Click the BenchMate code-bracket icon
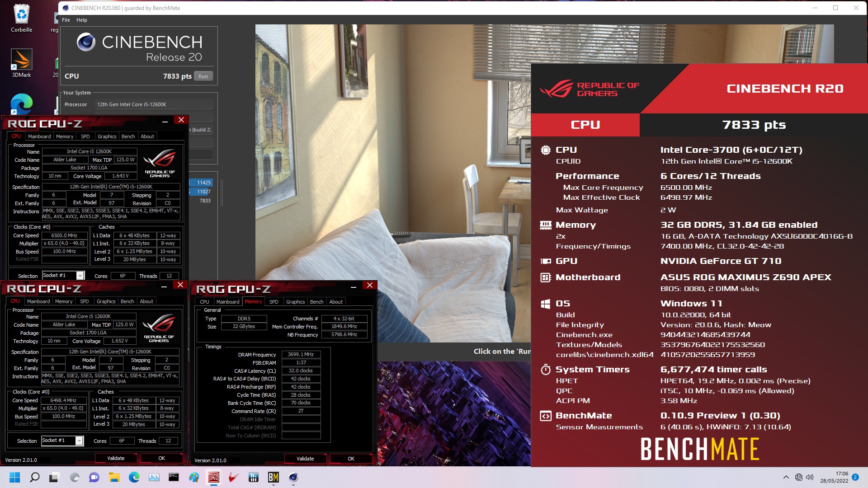The height and width of the screenshot is (488, 868). [x=546, y=416]
